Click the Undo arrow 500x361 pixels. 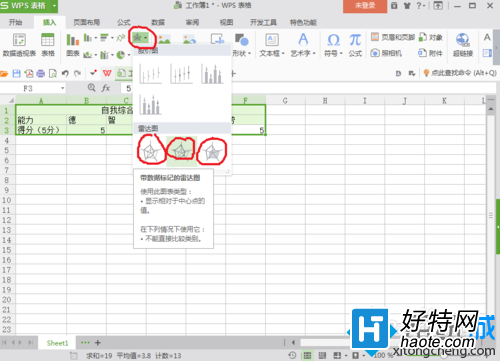tap(65, 73)
